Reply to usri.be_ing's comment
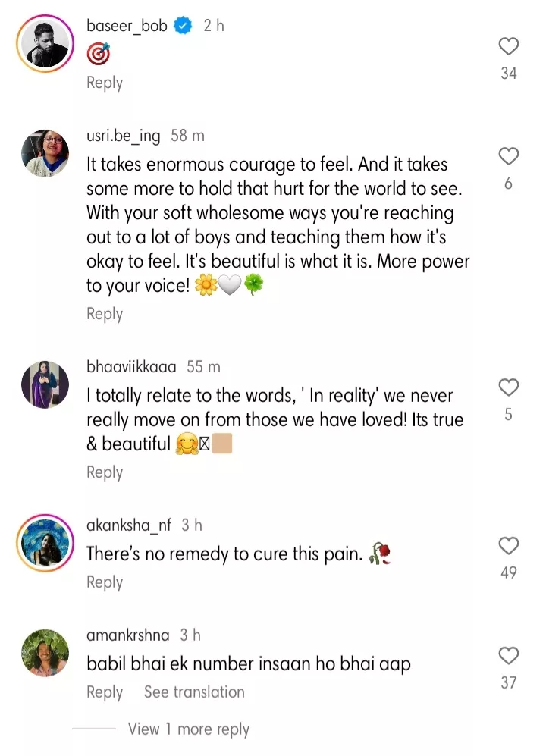Image resolution: width=546 pixels, height=756 pixels. click(105, 314)
